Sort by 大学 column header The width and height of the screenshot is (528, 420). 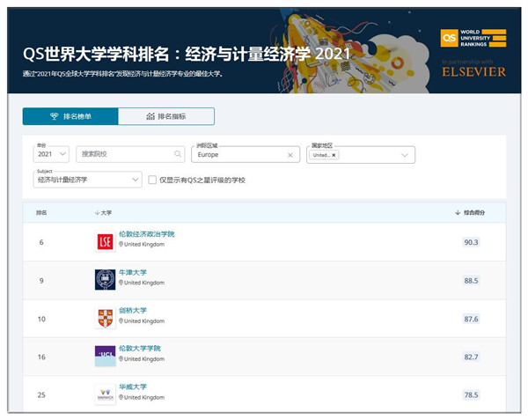pos(103,212)
